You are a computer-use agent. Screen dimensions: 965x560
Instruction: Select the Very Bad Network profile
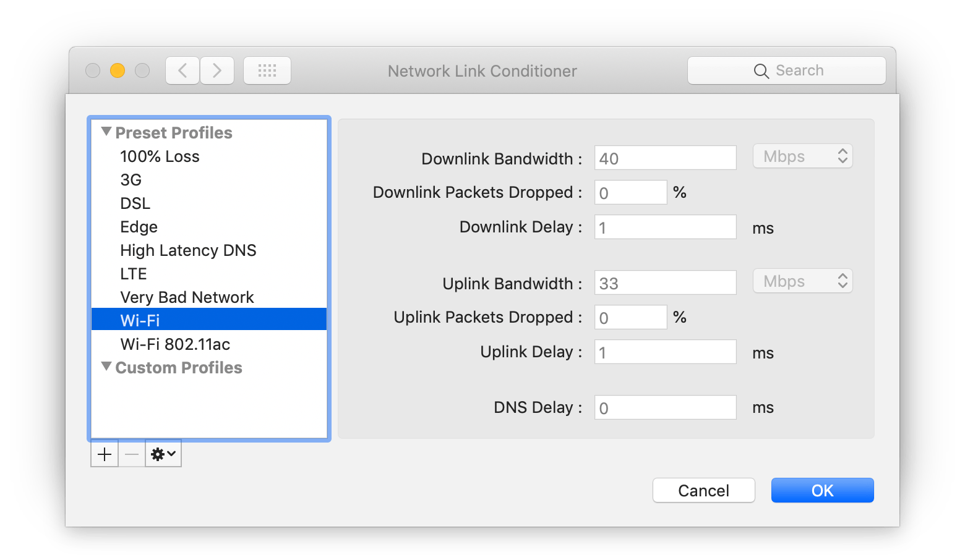click(187, 297)
